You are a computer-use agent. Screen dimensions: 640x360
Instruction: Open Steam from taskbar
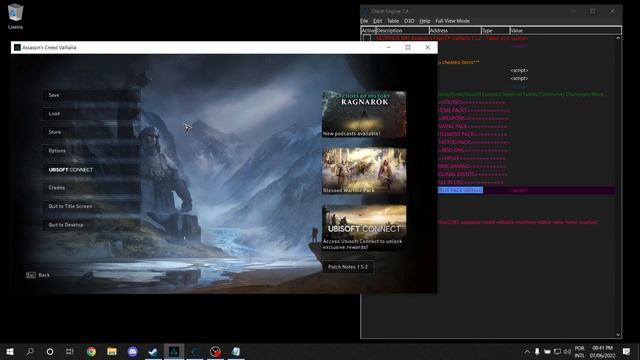[153, 351]
